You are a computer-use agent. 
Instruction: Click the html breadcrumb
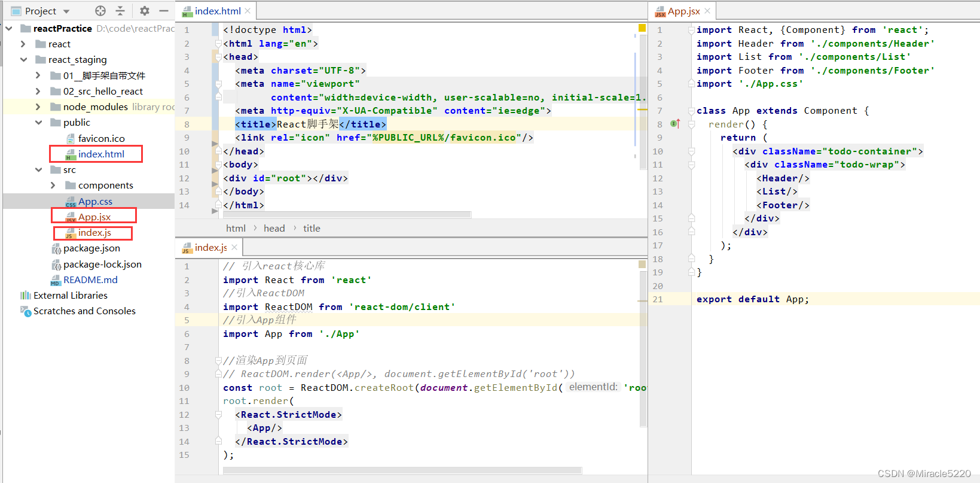pyautogui.click(x=236, y=228)
